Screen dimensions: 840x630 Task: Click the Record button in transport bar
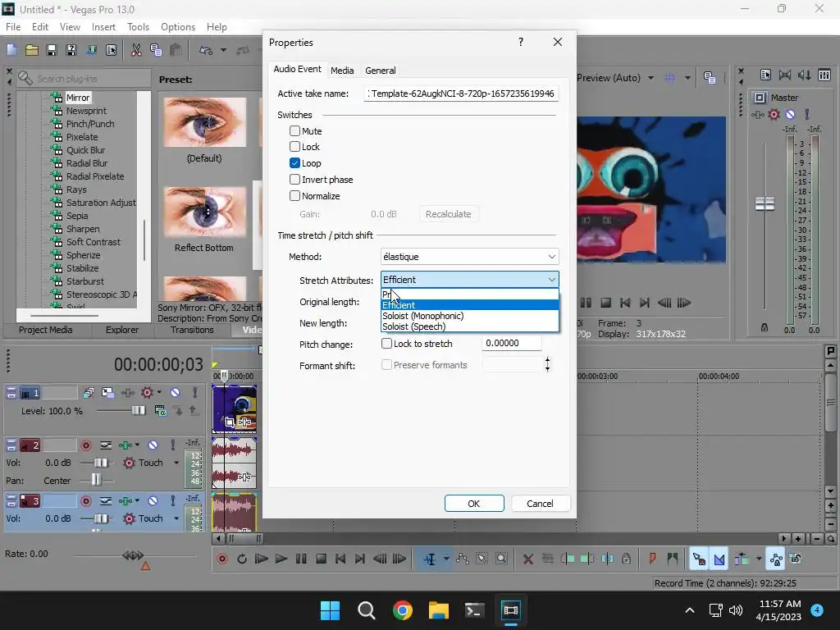[x=222, y=559]
